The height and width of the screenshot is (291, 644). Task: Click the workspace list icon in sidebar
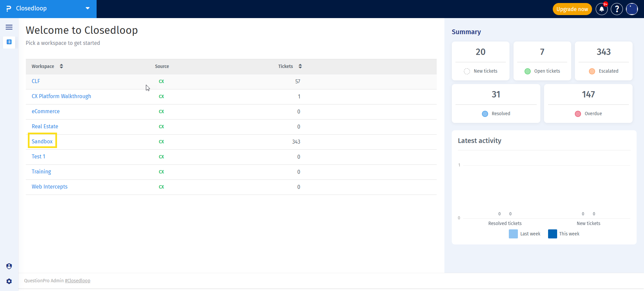click(x=9, y=42)
